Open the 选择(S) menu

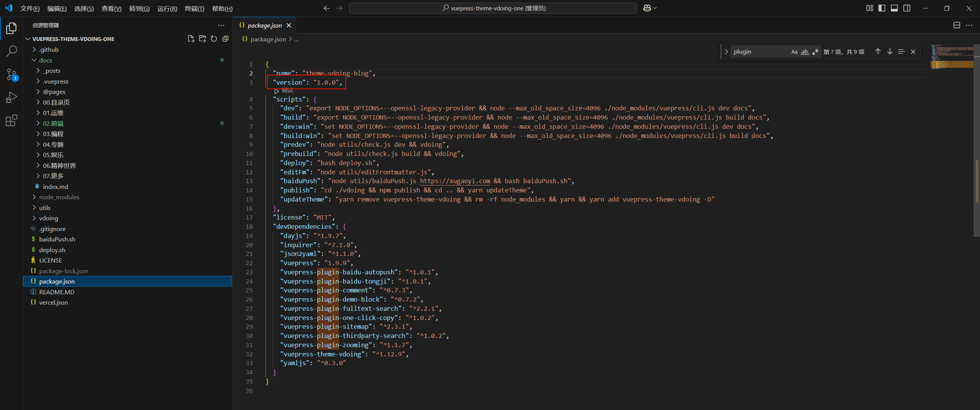point(84,8)
